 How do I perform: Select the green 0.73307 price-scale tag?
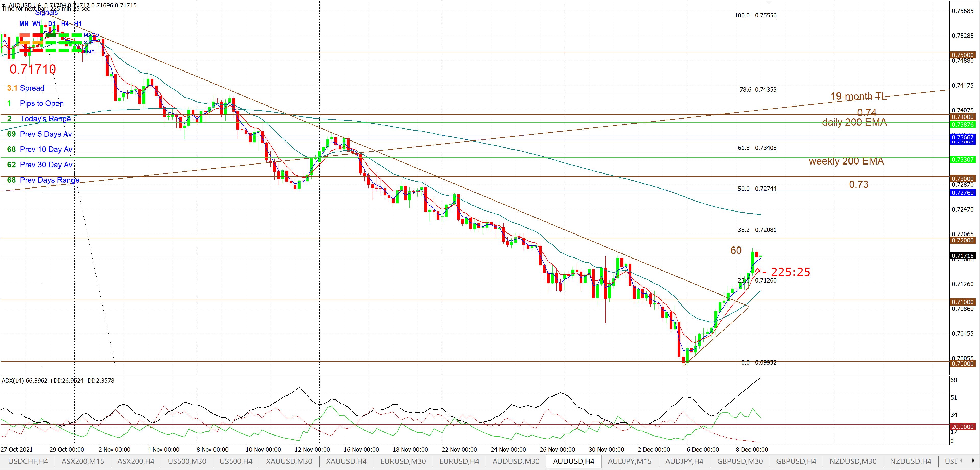click(x=962, y=160)
